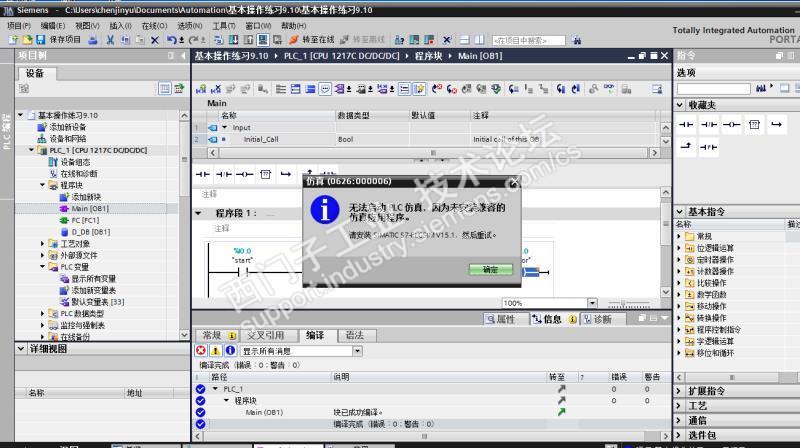Insert network icon in block editor toolbar

[x=201, y=89]
